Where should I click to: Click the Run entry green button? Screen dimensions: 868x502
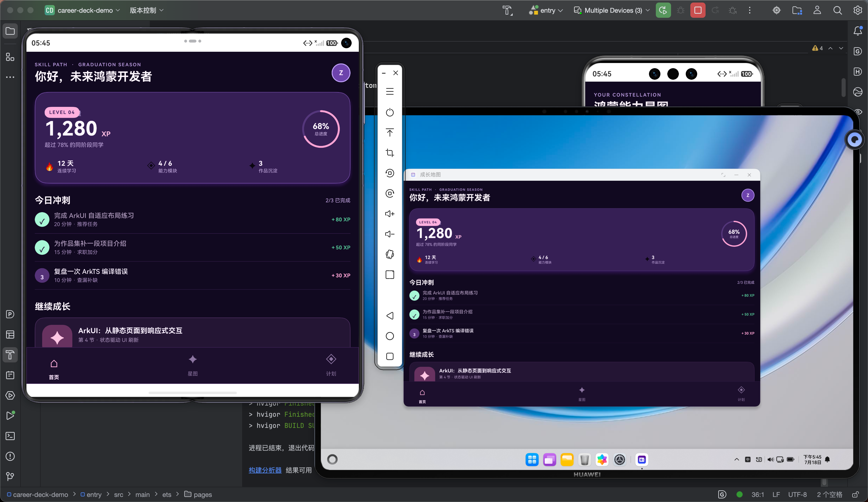(663, 10)
